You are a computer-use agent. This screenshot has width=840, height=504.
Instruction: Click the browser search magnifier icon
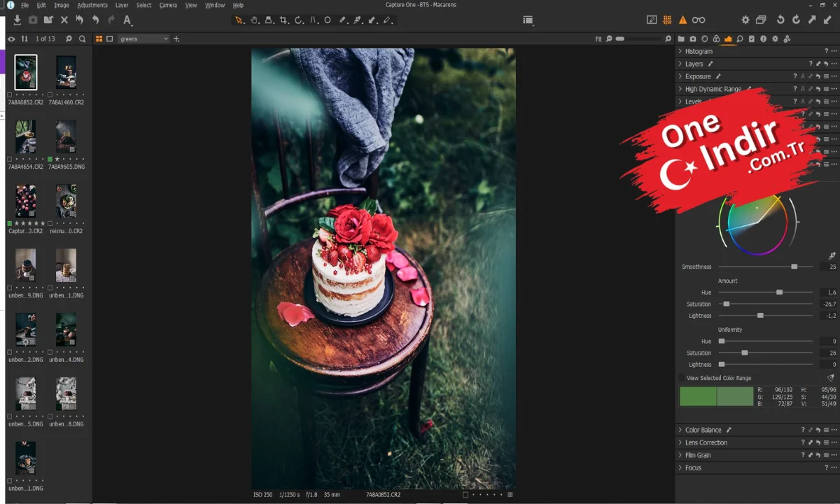click(x=83, y=39)
